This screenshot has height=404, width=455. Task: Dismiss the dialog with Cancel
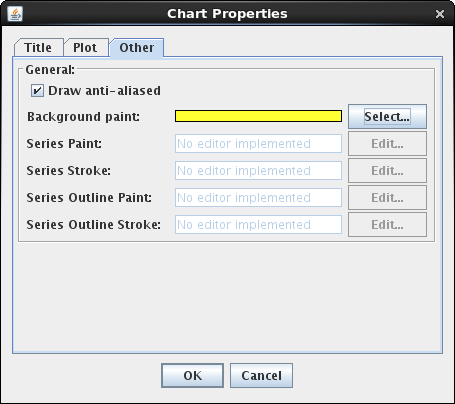[261, 376]
